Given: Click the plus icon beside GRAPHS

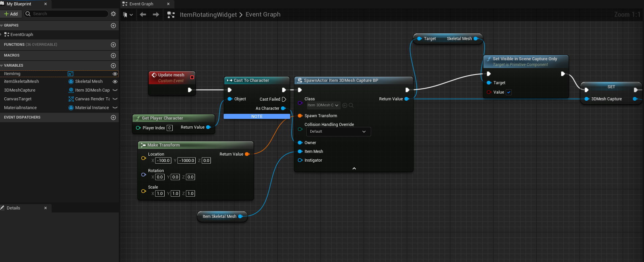Looking at the screenshot, I should [x=113, y=26].
